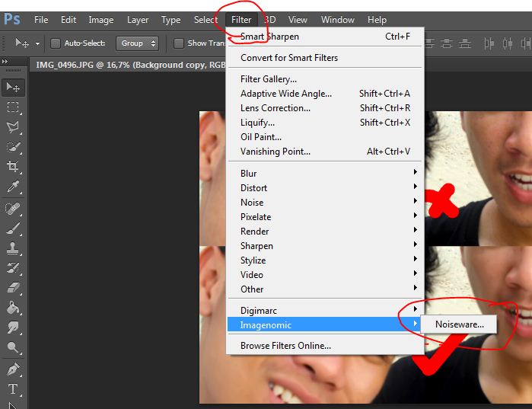Open the Help menu
Screen dimensions: 532x409
(x=377, y=20)
